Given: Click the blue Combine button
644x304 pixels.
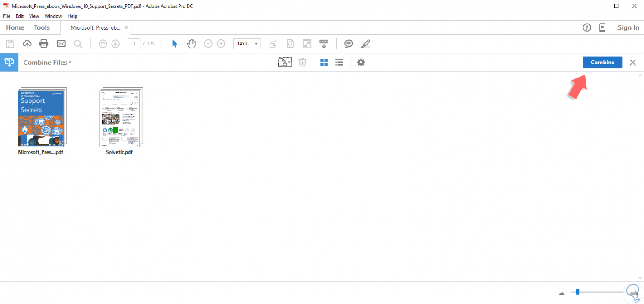Looking at the screenshot, I should tap(602, 62).
